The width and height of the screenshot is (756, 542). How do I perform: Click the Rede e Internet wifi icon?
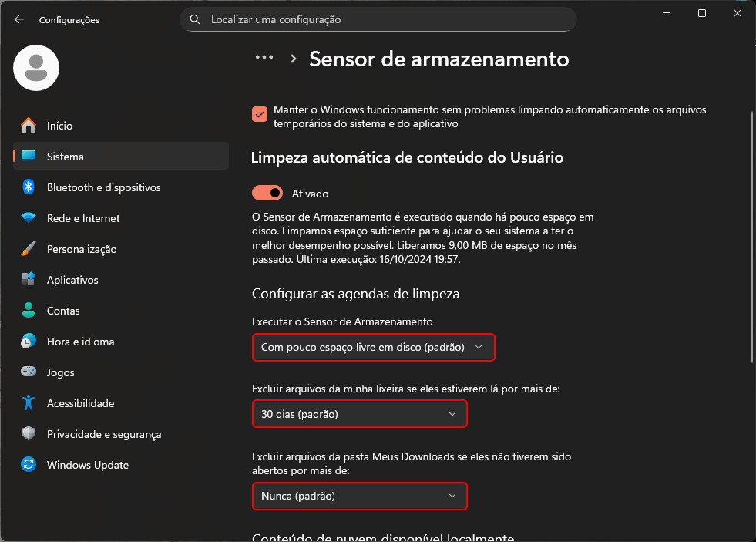click(29, 218)
